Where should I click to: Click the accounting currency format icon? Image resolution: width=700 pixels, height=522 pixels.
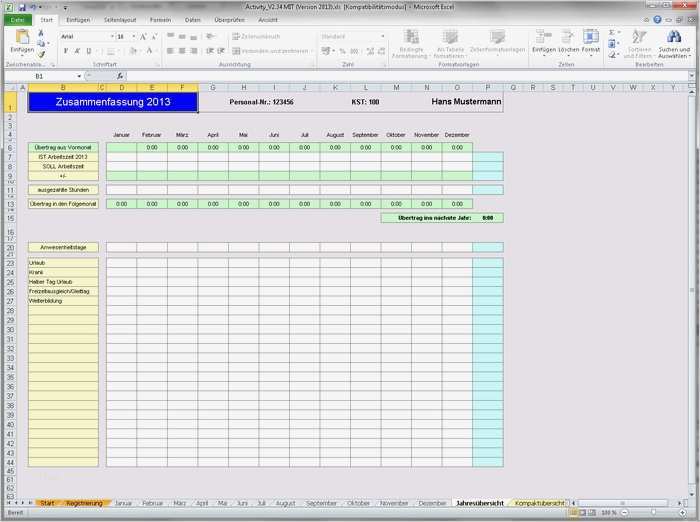click(327, 51)
